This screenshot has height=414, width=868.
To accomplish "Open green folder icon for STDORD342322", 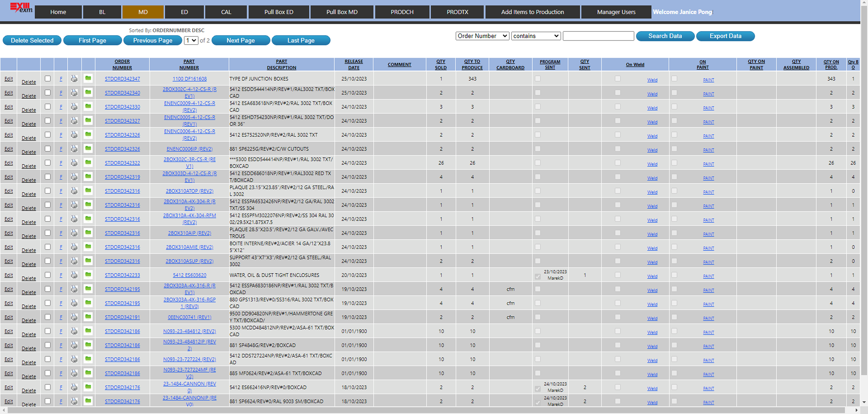I will (x=88, y=162).
